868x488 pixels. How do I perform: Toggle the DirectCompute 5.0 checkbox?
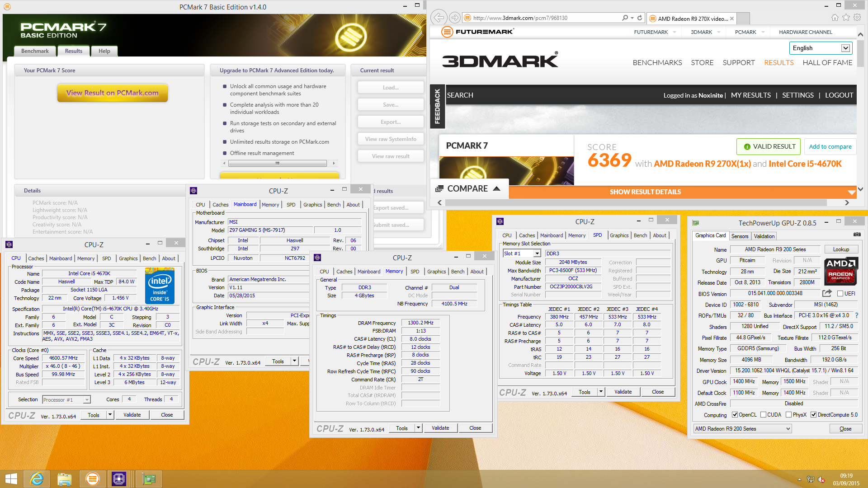point(813,415)
